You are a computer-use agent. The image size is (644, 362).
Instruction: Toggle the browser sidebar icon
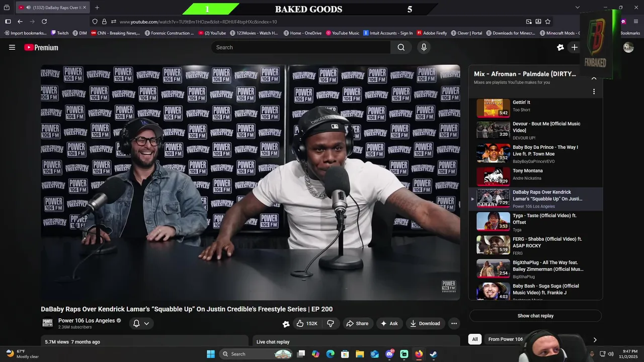pyautogui.click(x=8, y=22)
